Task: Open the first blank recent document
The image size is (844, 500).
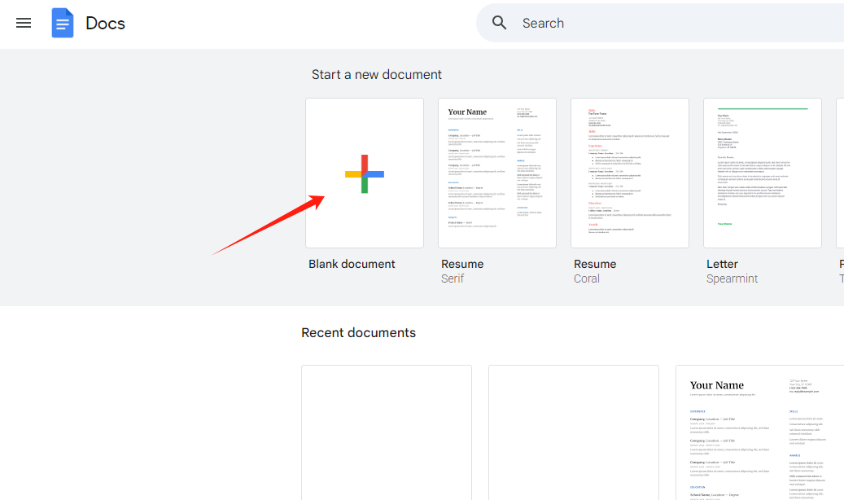Action: point(386,432)
